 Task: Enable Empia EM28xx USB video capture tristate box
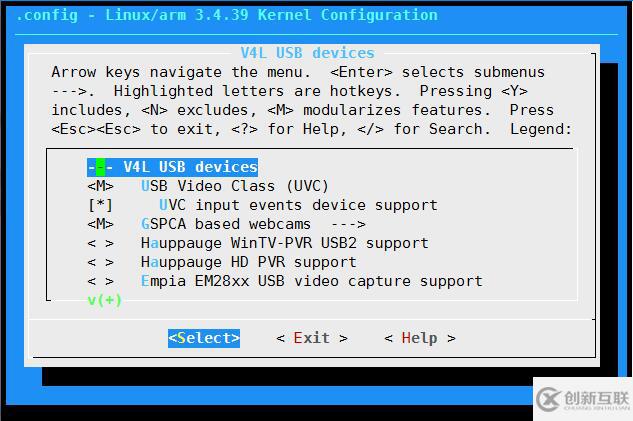pyautogui.click(x=101, y=281)
